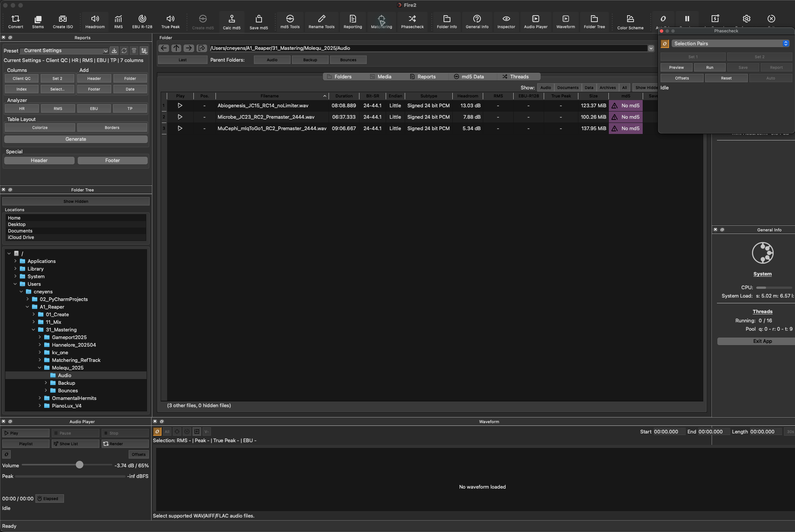
Task: Click the Save md5 toolbar icon
Action: pos(259,22)
